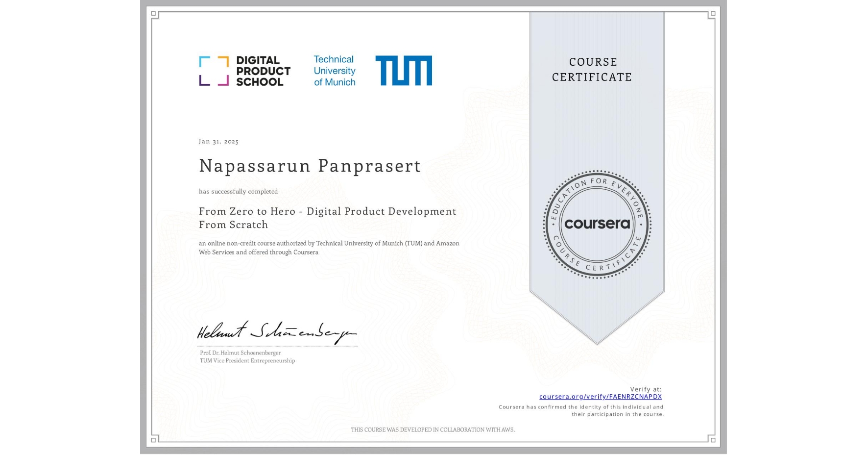This screenshot has width=868, height=455.
Task: Click the colored frame icon beside Digital Product School
Action: pyautogui.click(x=214, y=71)
